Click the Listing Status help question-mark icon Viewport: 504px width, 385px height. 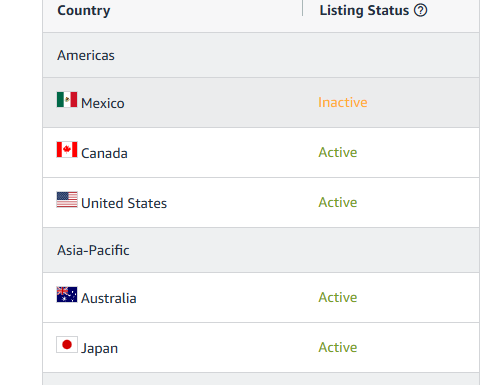click(x=420, y=10)
